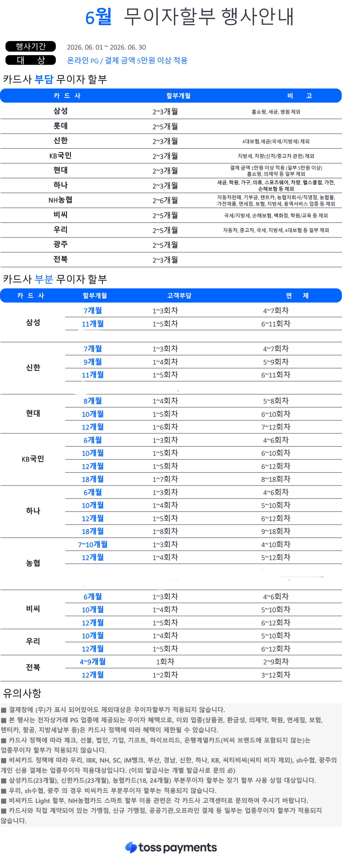Image resolution: width=342 pixels, height=868 pixels.
Task: Select the '롯데' card row name
Action: tap(61, 126)
